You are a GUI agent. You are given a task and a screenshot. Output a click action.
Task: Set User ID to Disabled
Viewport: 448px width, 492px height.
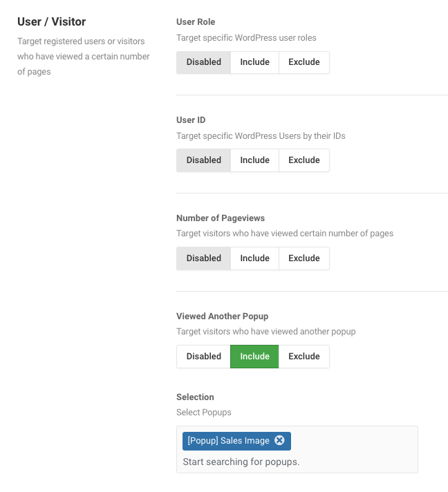point(203,160)
